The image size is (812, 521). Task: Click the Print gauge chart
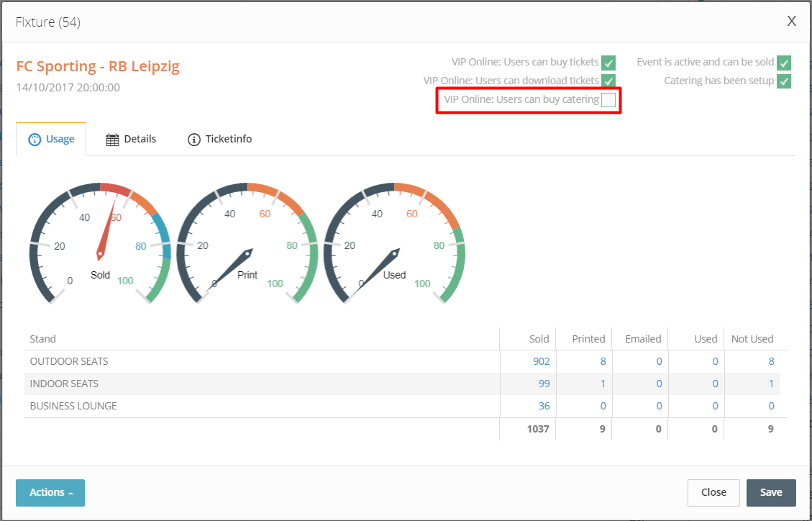pyautogui.click(x=247, y=243)
